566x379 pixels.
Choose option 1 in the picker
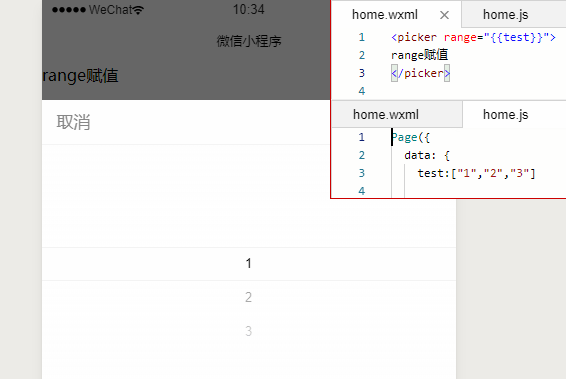tap(249, 263)
